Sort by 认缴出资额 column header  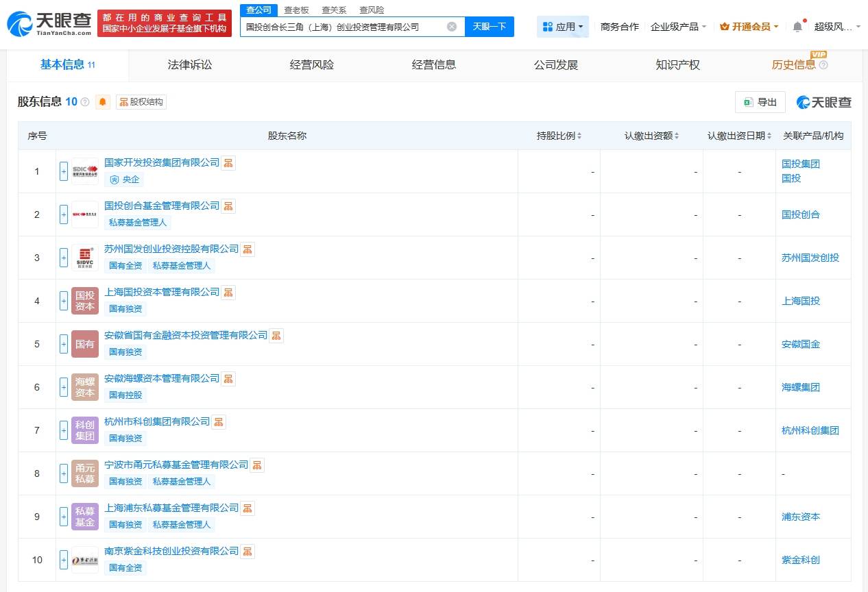651,136
